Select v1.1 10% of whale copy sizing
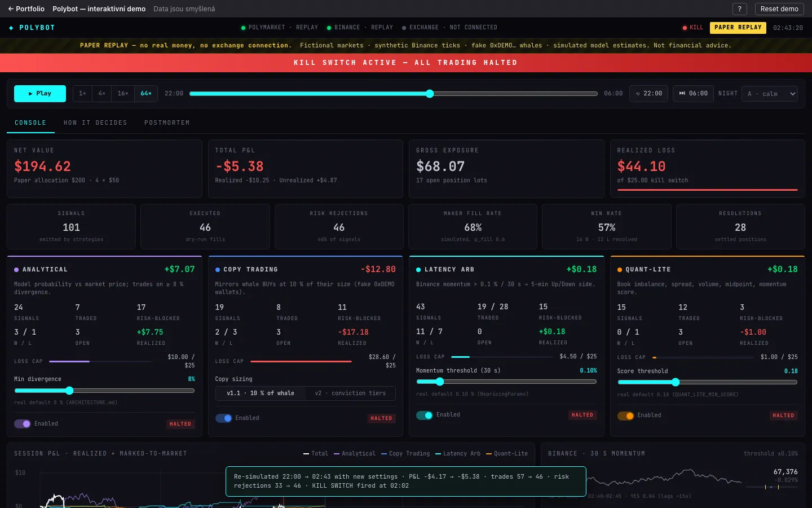Image resolution: width=812 pixels, height=508 pixels. pyautogui.click(x=261, y=393)
